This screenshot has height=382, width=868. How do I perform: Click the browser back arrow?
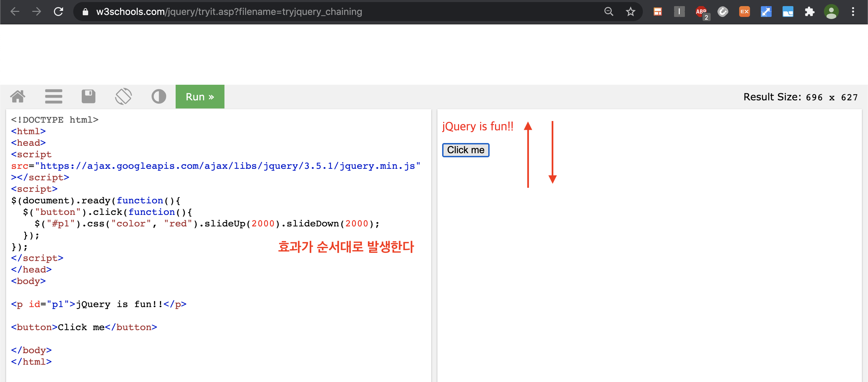(x=15, y=12)
